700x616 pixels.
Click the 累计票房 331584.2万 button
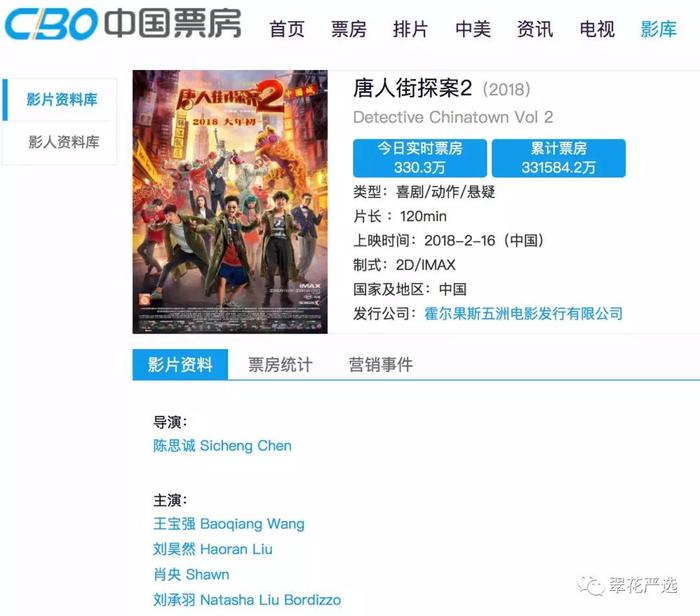point(558,158)
